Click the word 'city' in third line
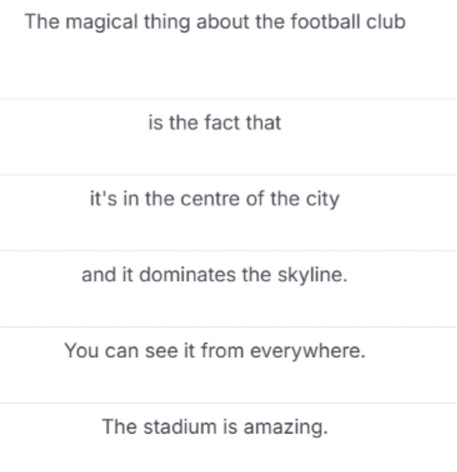The height and width of the screenshot is (472, 457). [x=323, y=200]
